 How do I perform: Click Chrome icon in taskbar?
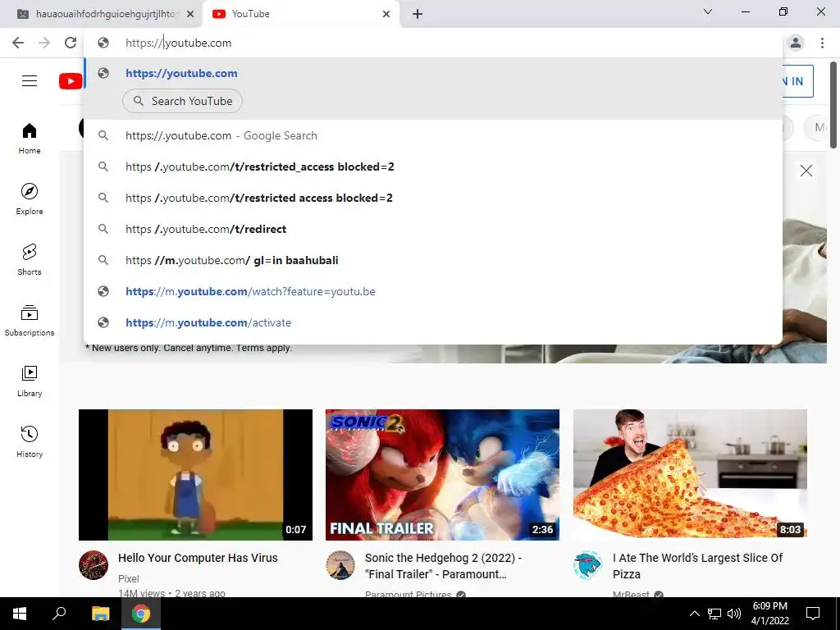[x=141, y=614]
